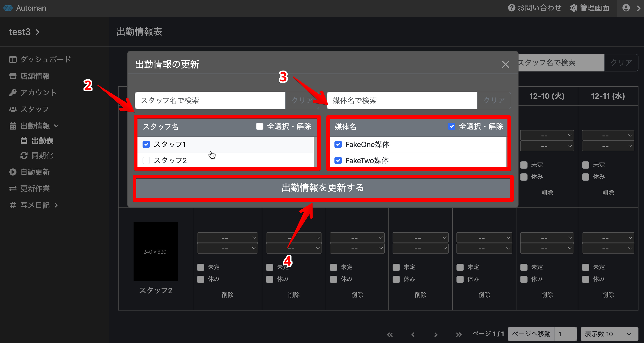The height and width of the screenshot is (343, 644).
Task: Check the スタッフ2 checkbox
Action: click(146, 160)
